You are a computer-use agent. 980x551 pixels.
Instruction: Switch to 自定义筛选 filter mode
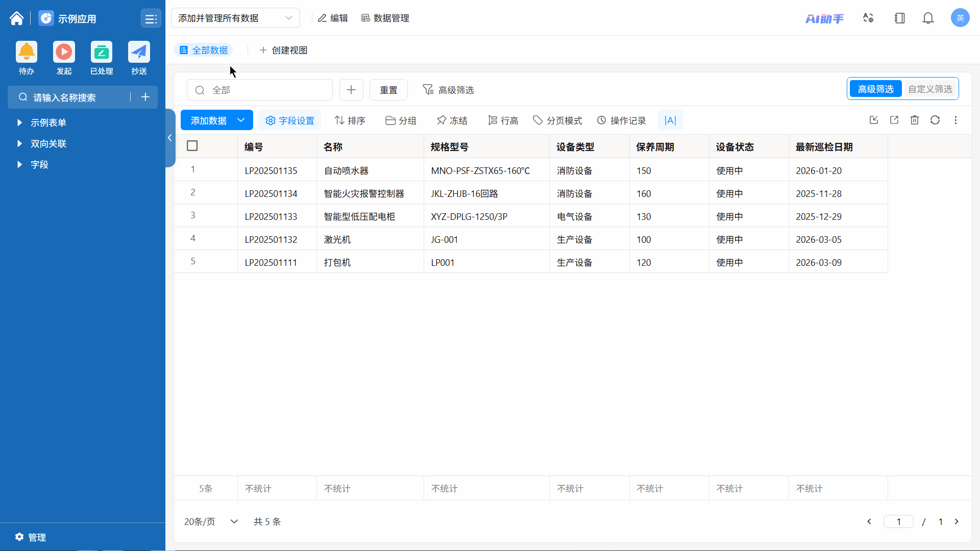pyautogui.click(x=929, y=89)
